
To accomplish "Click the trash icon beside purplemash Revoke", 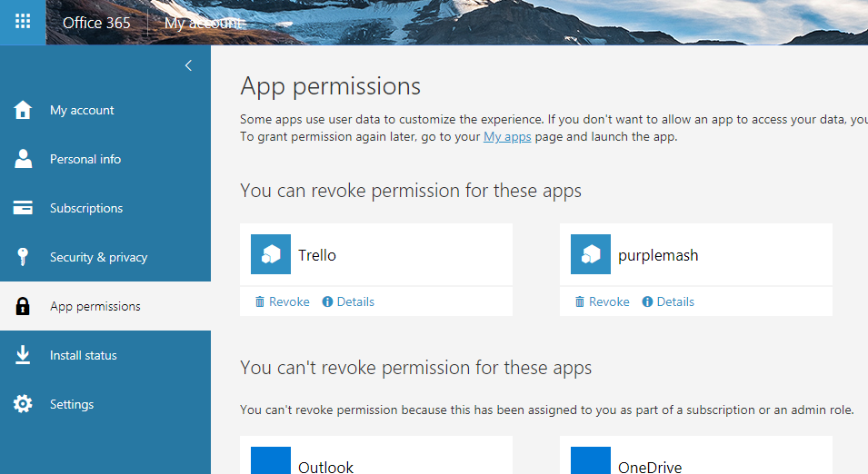I will tap(580, 301).
